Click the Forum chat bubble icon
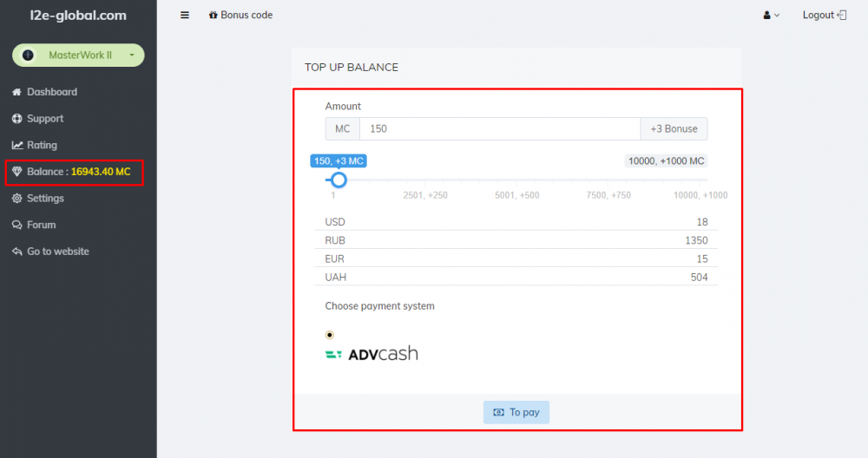This screenshot has width=868, height=458. [17, 225]
